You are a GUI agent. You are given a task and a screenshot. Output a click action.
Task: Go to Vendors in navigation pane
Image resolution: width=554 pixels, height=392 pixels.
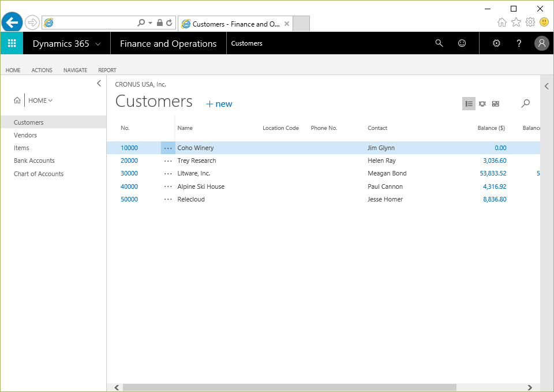click(25, 135)
